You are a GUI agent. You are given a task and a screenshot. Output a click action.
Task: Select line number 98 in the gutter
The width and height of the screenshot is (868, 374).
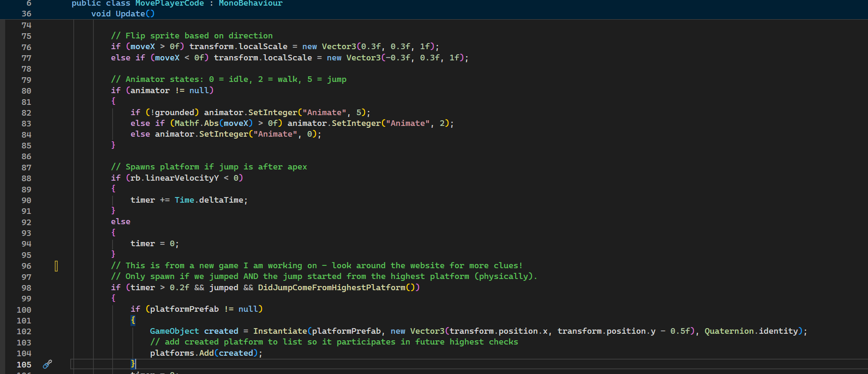click(x=26, y=288)
